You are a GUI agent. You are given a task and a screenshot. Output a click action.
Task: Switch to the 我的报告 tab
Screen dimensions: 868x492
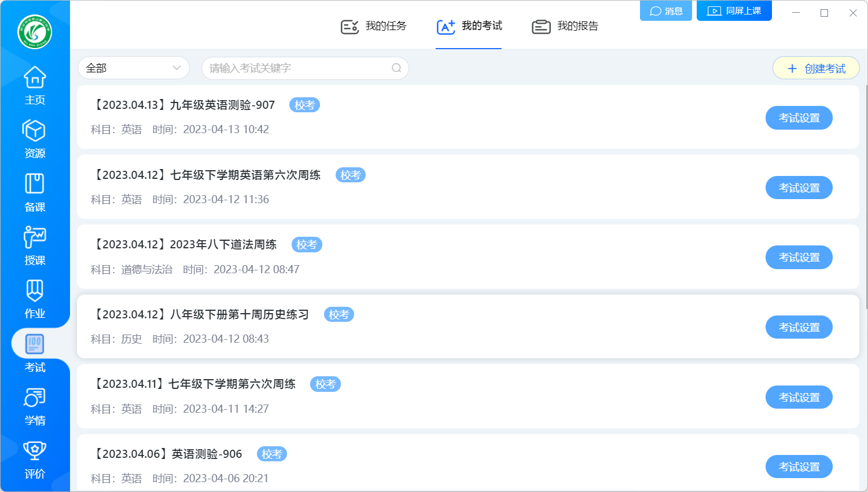click(565, 26)
